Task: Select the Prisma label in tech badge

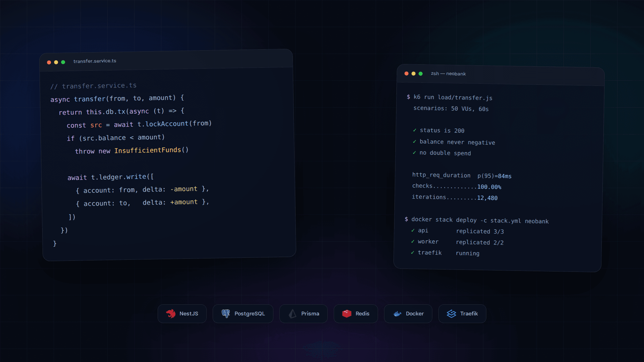Action: click(x=310, y=314)
